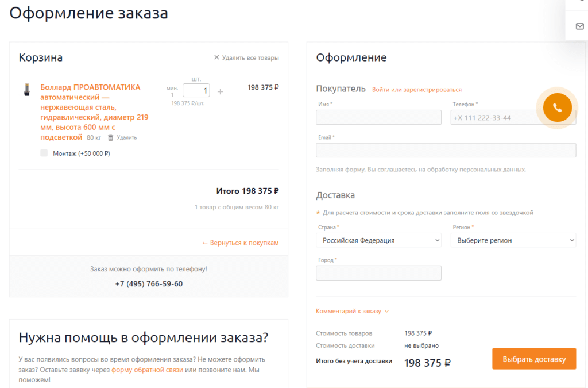Expand Комментарий к заказу section
Screen dimensions: 588x388
pyautogui.click(x=352, y=311)
